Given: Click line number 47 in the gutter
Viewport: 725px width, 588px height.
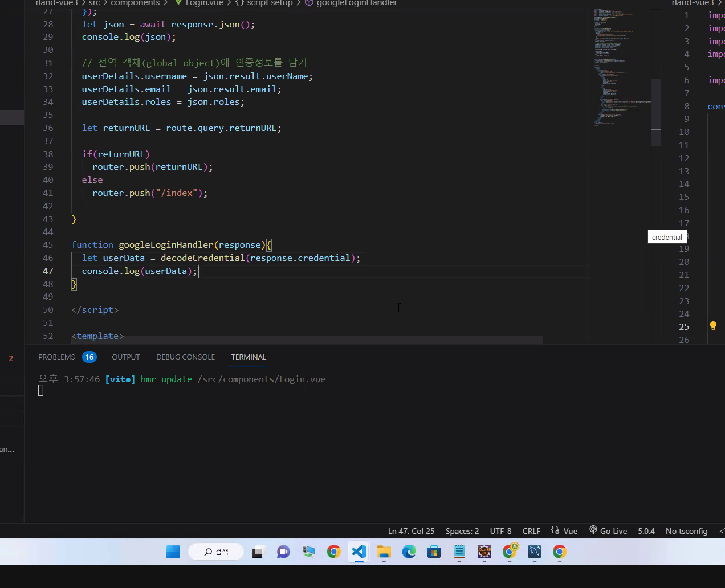Looking at the screenshot, I should [48, 271].
